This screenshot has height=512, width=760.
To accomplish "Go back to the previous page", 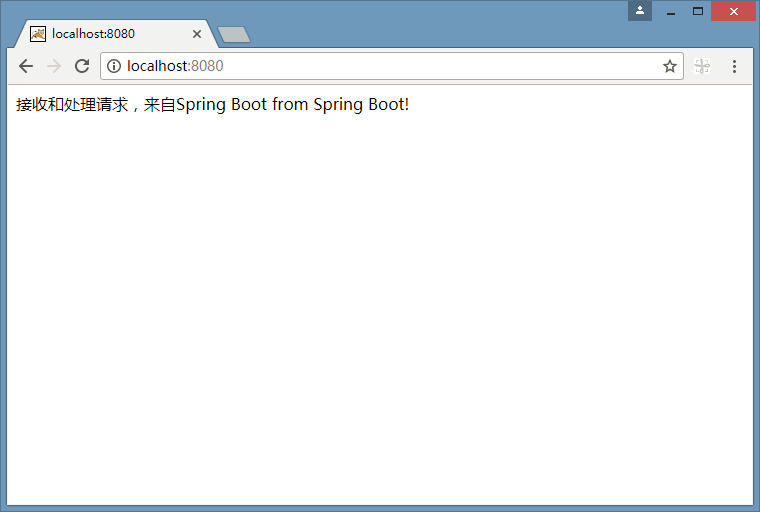I will pyautogui.click(x=26, y=66).
